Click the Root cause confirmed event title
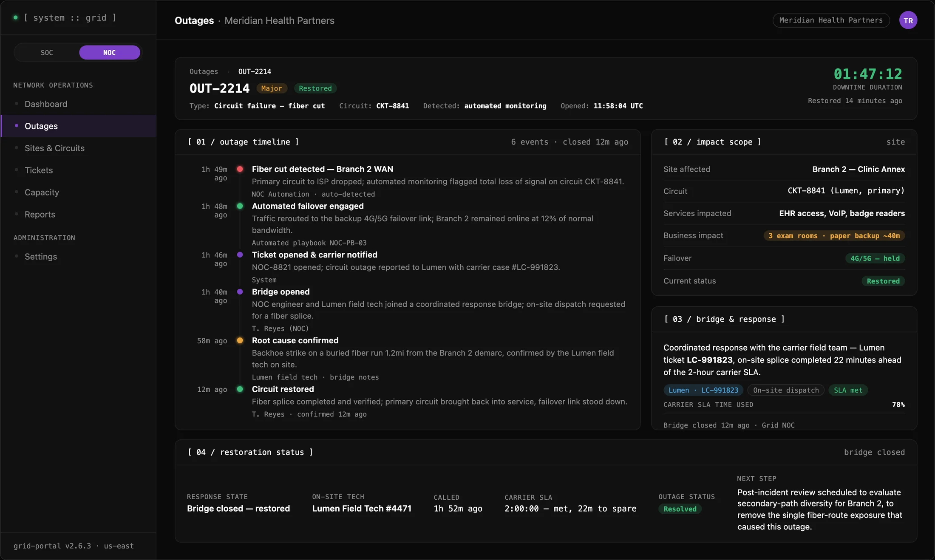The height and width of the screenshot is (560, 935). pyautogui.click(x=295, y=340)
